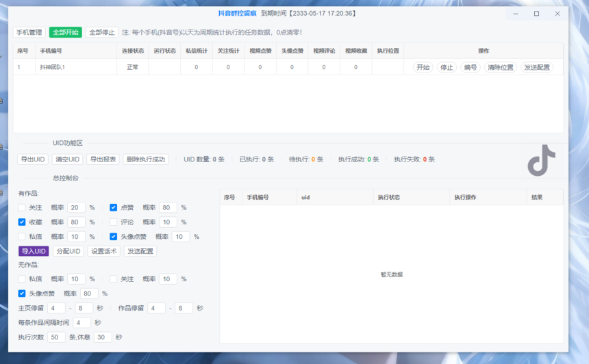Image resolution: width=589 pixels, height=364 pixels.
Task: Click the 待执行 counter text
Action: pos(305,159)
